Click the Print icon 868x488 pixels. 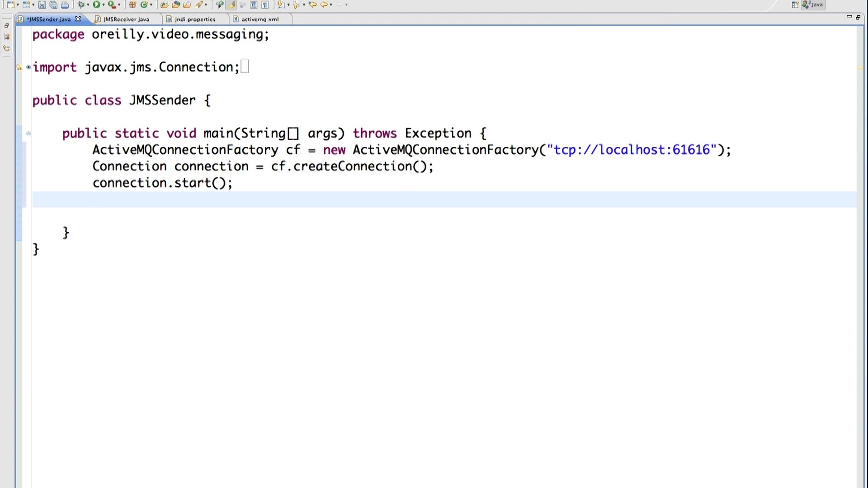tap(65, 5)
